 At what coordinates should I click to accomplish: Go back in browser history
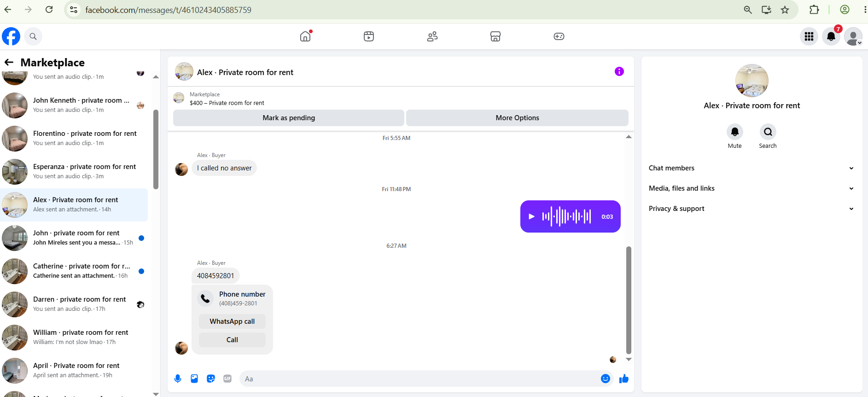8,10
